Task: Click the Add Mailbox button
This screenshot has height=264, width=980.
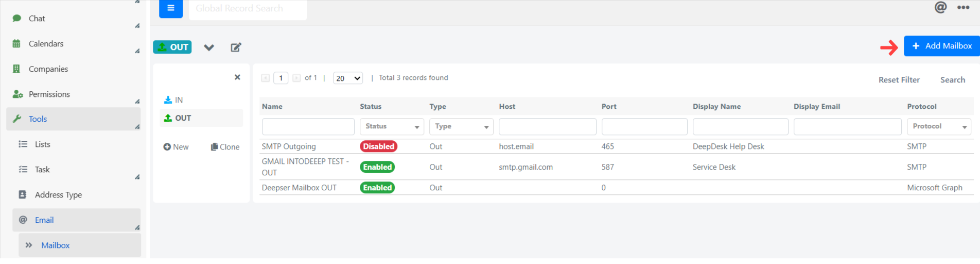Action: pos(941,46)
